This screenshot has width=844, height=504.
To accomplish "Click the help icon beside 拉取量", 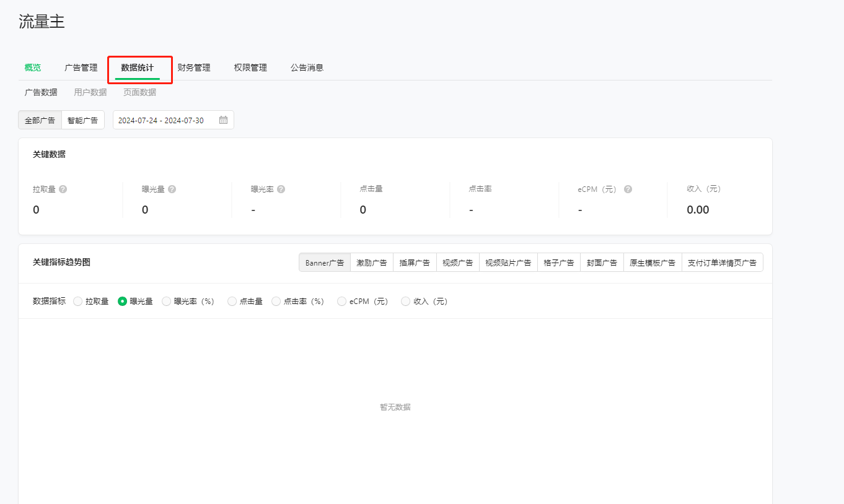I will 63,189.
